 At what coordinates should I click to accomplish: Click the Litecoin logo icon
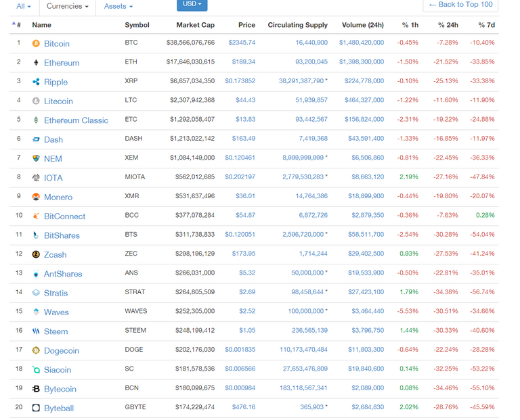(36, 101)
